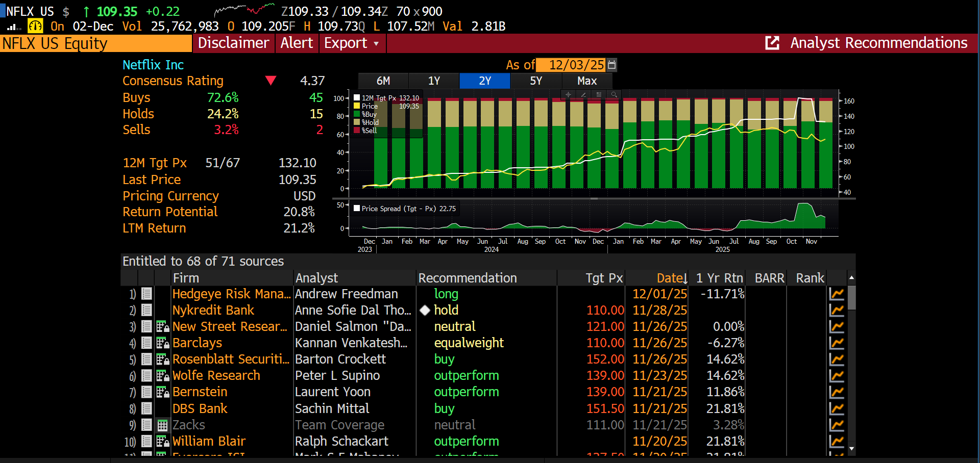
Task: Click the locked model icon beside Barclays
Action: click(162, 343)
